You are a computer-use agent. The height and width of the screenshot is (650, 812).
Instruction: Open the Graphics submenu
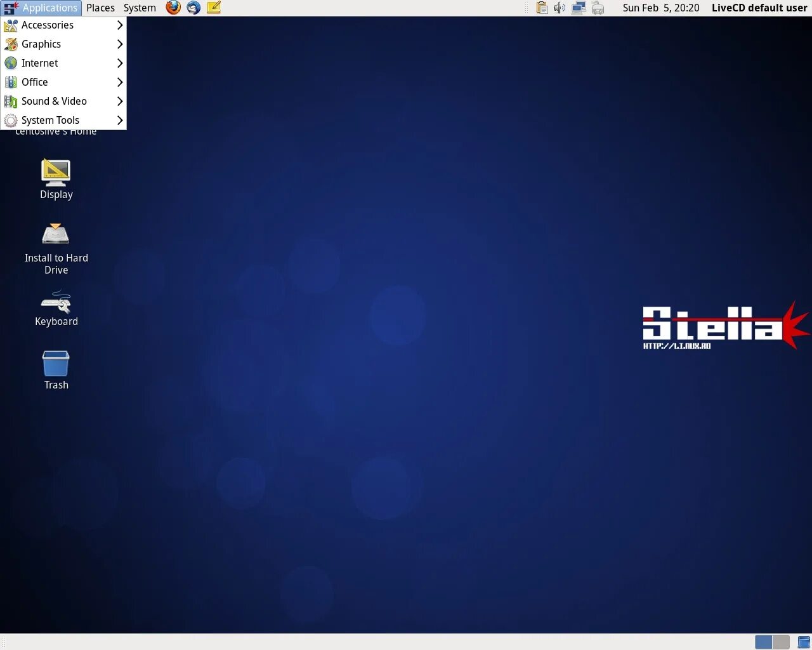63,44
